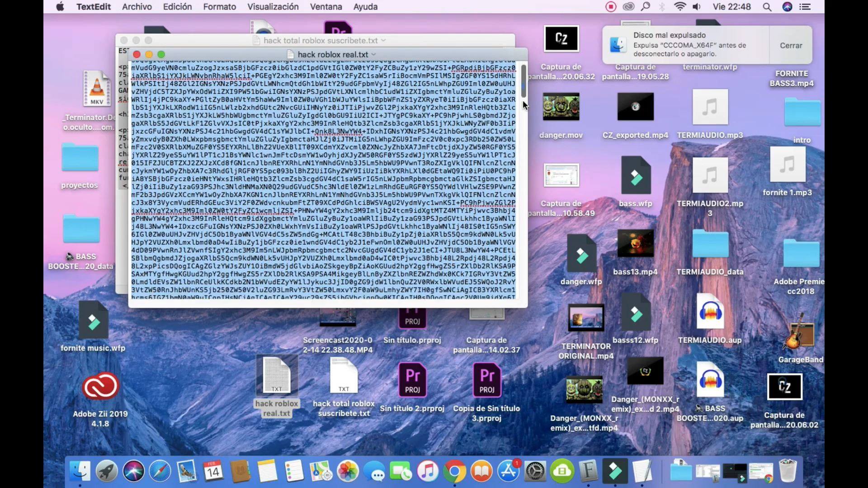Viewport: 868px width, 488px height.
Task: Open the Archivo menu
Action: [x=137, y=7]
